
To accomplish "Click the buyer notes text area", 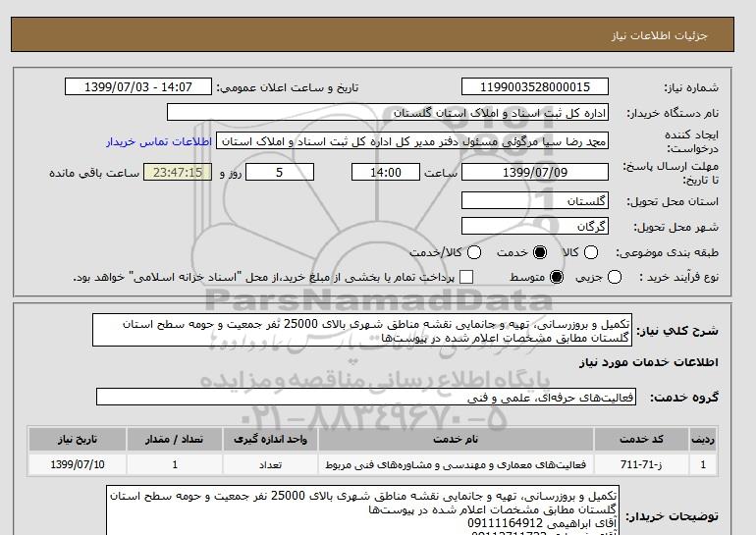I will pos(362,510).
